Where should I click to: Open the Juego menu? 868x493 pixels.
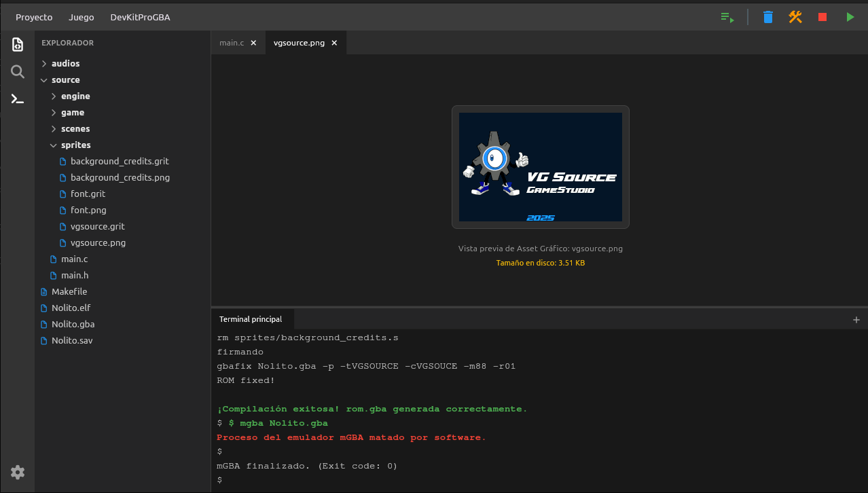pos(82,17)
